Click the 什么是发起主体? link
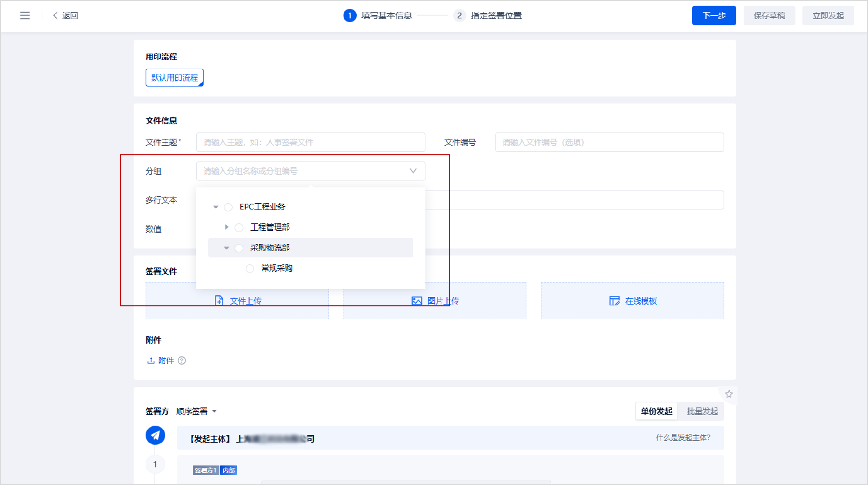The width and height of the screenshot is (868, 485). [x=683, y=438]
